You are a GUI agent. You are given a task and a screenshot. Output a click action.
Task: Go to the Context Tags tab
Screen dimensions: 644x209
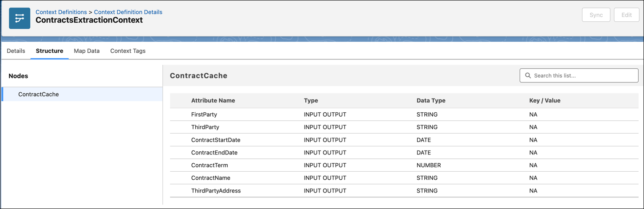click(128, 51)
